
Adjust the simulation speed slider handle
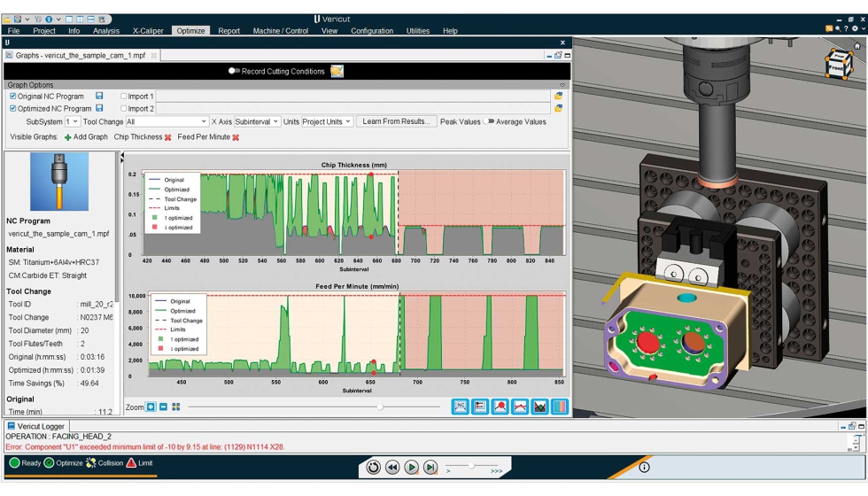471,466
